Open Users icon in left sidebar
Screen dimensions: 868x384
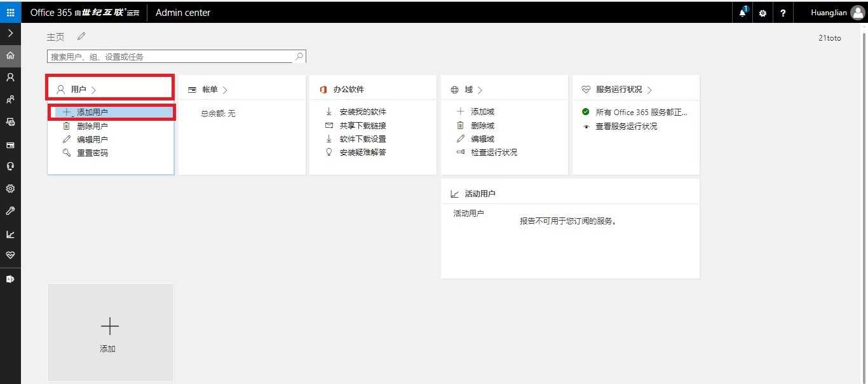click(10, 78)
